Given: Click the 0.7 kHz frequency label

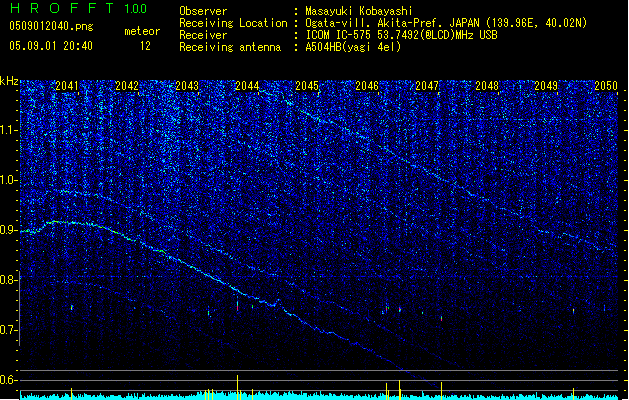Looking at the screenshot, I should point(9,330).
